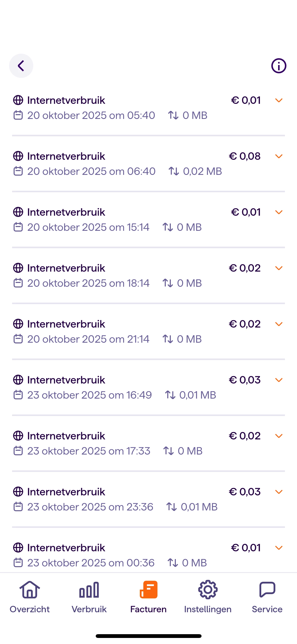Viewport: 297px width, 644px height.
Task: Go to Overzicht home tab
Action: [x=30, y=596]
